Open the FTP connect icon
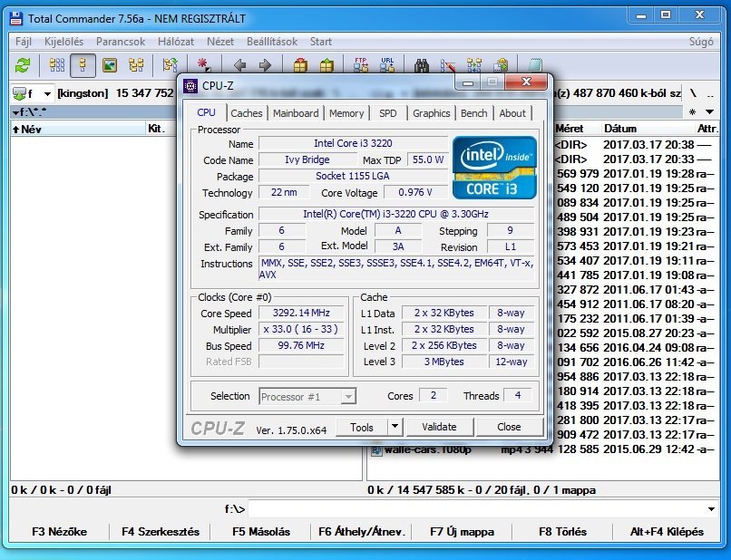 (361, 64)
